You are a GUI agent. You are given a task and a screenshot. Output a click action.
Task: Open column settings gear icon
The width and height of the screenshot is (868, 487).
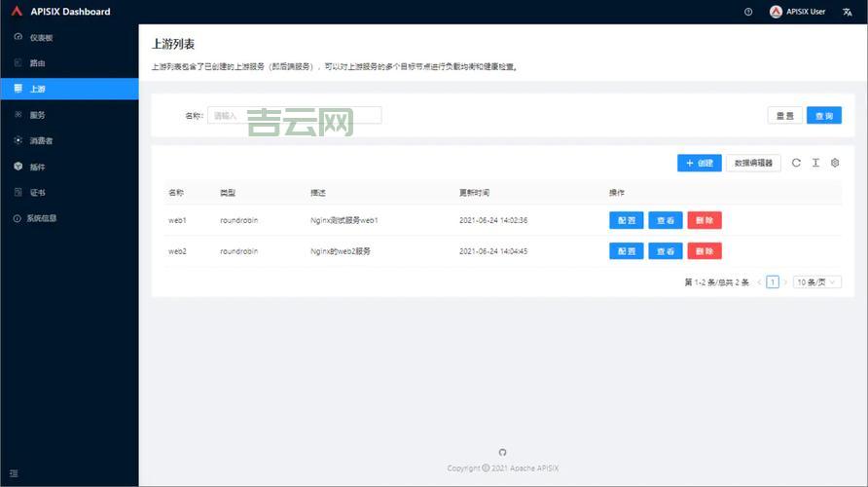pyautogui.click(x=835, y=163)
